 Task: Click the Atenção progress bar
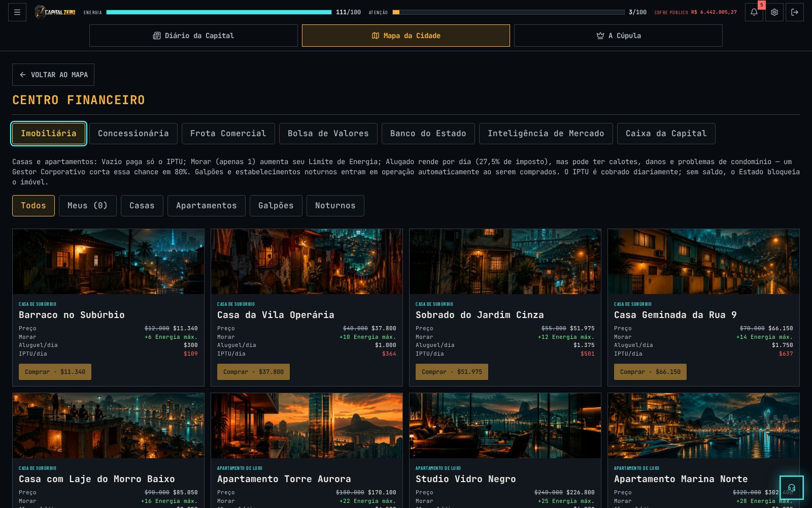pos(509,12)
